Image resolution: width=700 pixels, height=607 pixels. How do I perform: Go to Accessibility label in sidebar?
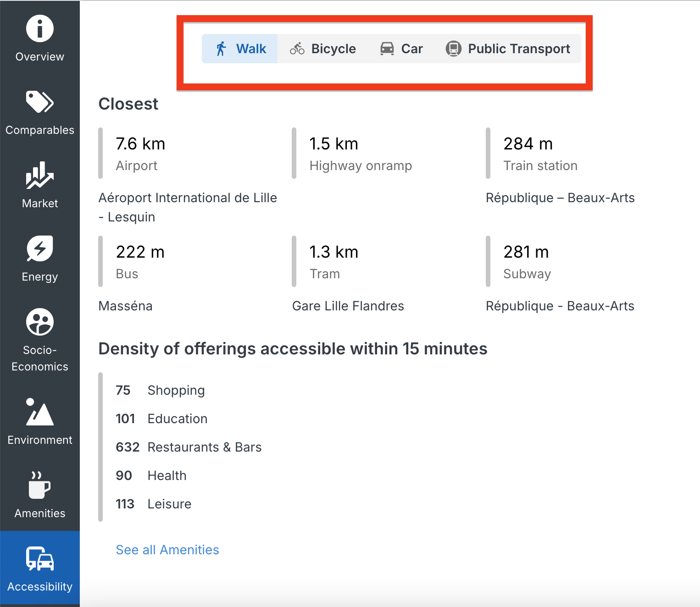(x=40, y=587)
